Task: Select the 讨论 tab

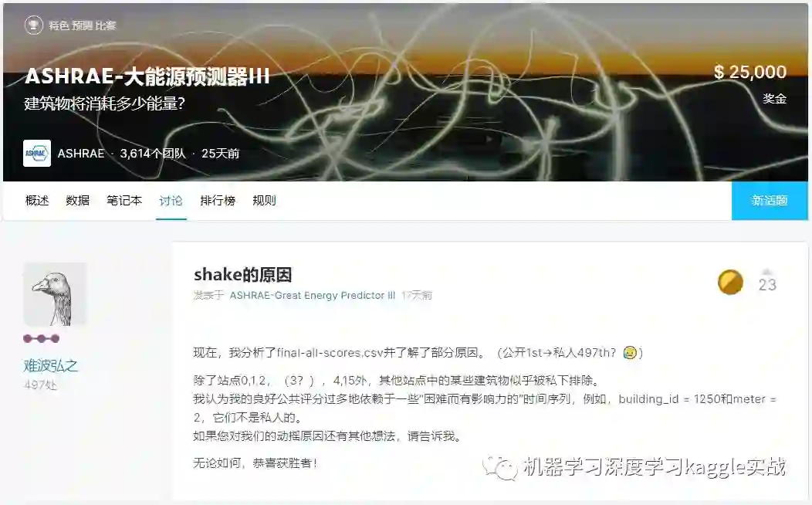Action: pyautogui.click(x=171, y=201)
